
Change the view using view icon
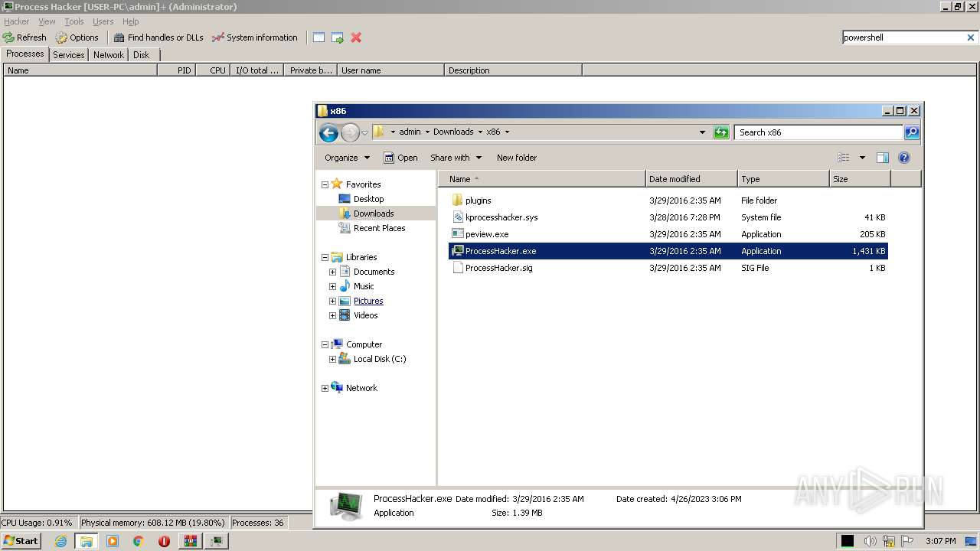click(844, 158)
